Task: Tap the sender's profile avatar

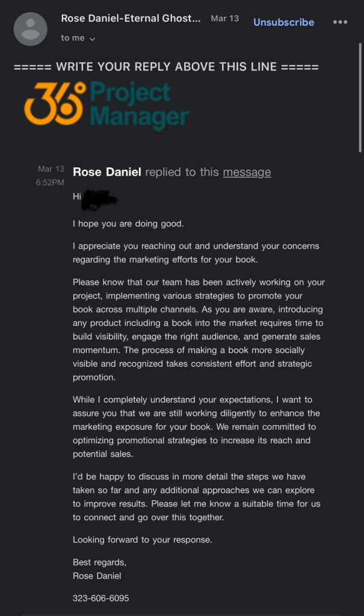Action: (x=30, y=28)
